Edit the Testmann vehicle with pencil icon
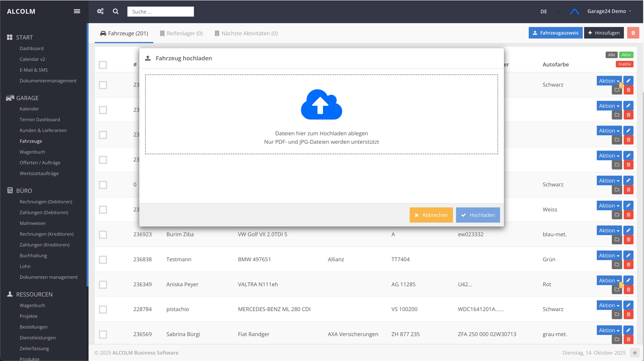 click(628, 255)
